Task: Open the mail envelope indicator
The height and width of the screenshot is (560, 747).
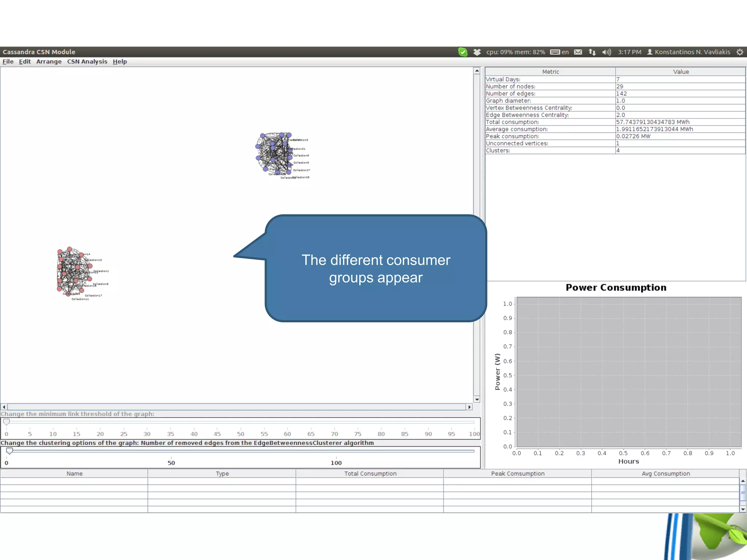Action: click(x=578, y=52)
